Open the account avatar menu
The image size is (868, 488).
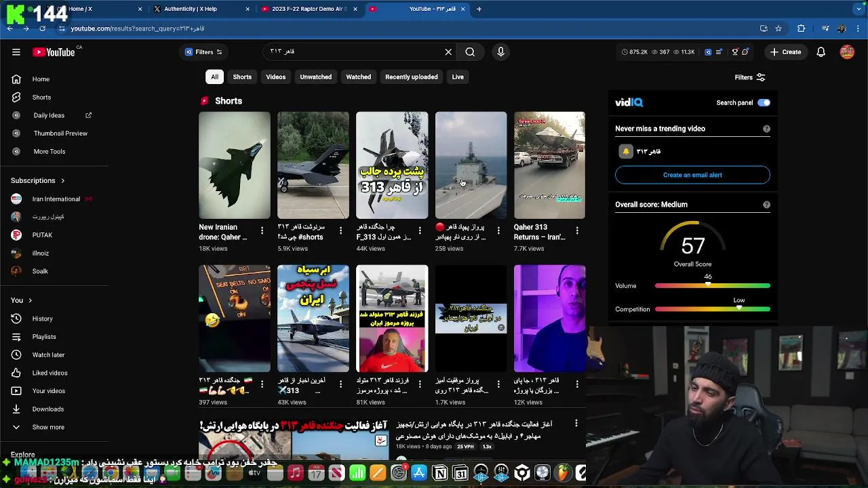pyautogui.click(x=847, y=52)
